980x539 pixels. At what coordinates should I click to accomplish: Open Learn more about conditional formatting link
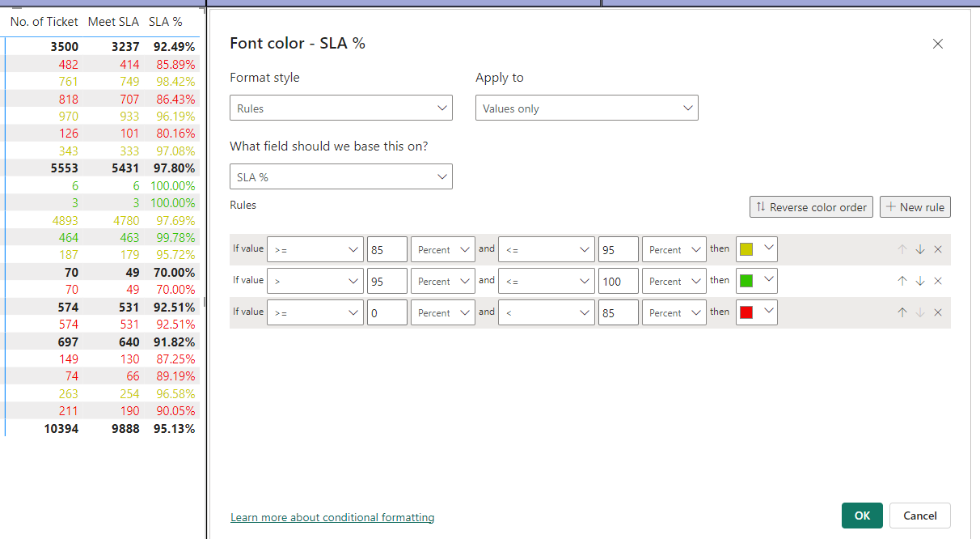332,517
